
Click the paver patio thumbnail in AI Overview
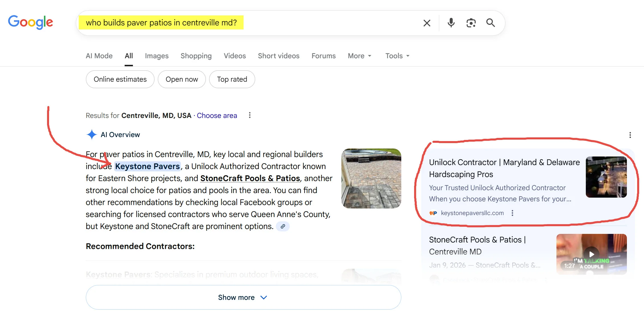pyautogui.click(x=371, y=178)
